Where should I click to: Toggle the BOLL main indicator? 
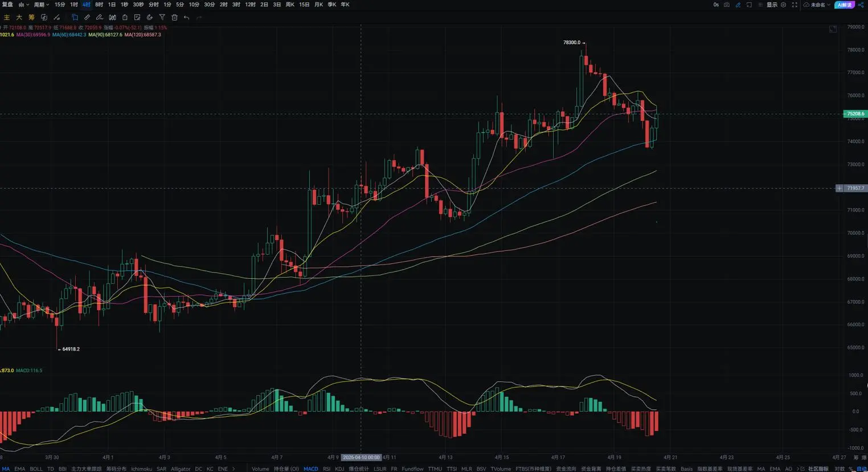tap(36, 469)
